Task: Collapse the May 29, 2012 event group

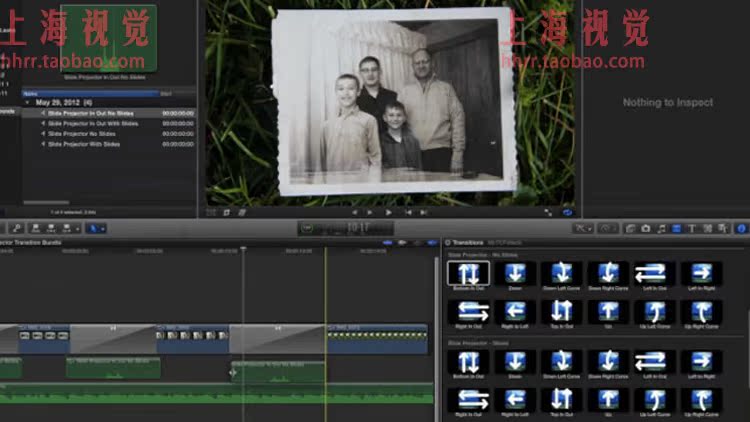Action: [x=27, y=102]
